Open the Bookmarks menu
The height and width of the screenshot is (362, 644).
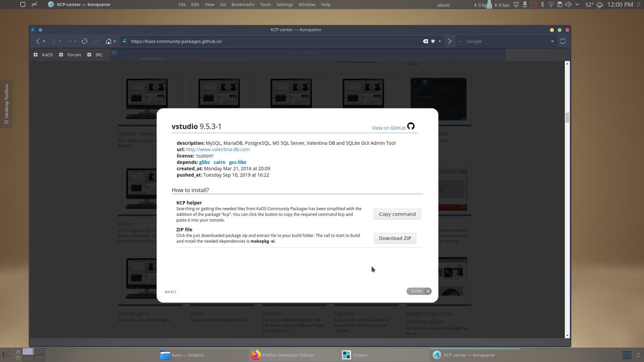[243, 4]
